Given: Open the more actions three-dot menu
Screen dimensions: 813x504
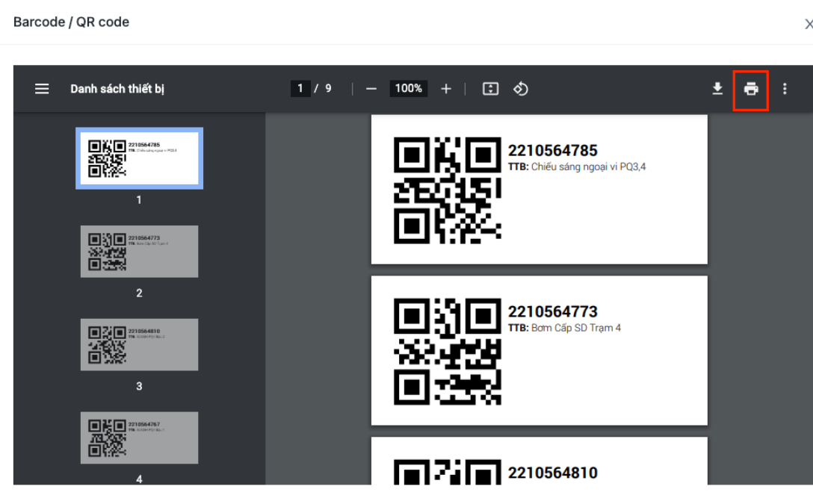Looking at the screenshot, I should coord(785,89).
